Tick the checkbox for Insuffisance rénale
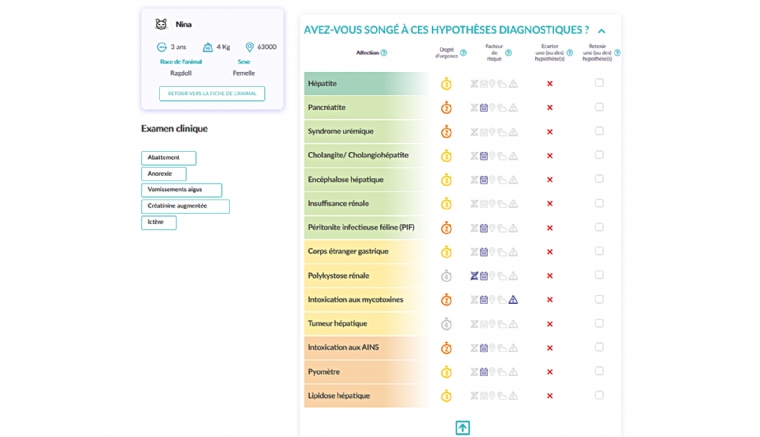The width and height of the screenshot is (760, 437). pyautogui.click(x=599, y=203)
